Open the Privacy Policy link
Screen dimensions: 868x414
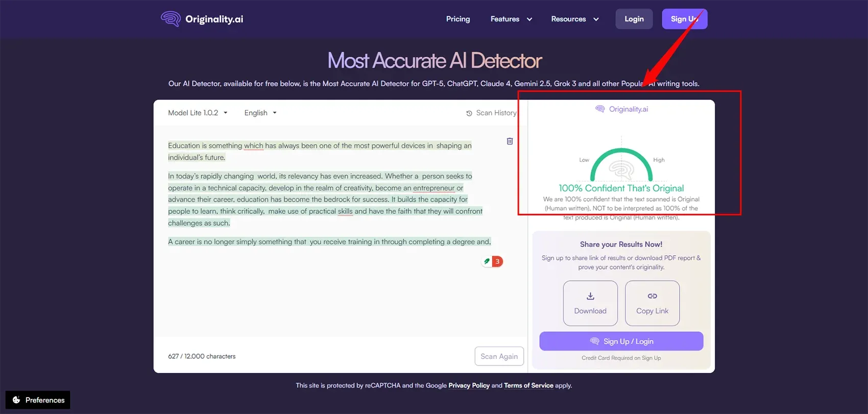(x=469, y=385)
